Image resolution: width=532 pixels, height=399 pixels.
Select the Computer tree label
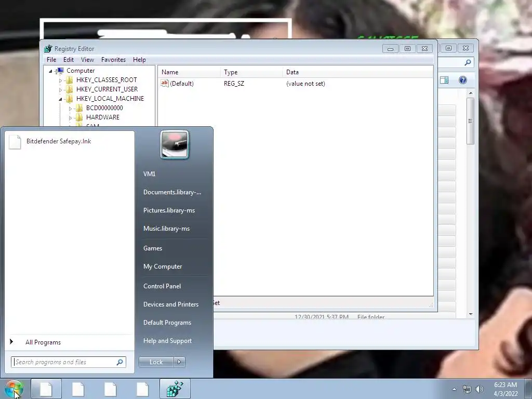tap(81, 71)
